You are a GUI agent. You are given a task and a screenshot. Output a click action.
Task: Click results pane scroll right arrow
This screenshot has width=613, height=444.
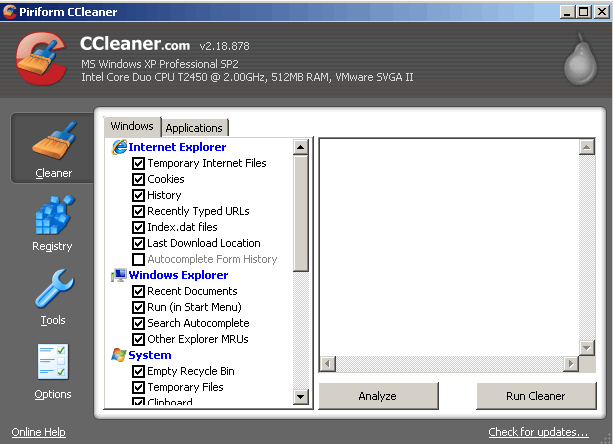click(571, 364)
